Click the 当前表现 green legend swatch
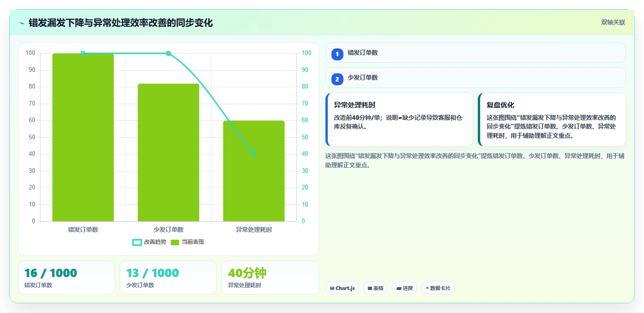Image resolution: width=644 pixels, height=313 pixels. [175, 242]
